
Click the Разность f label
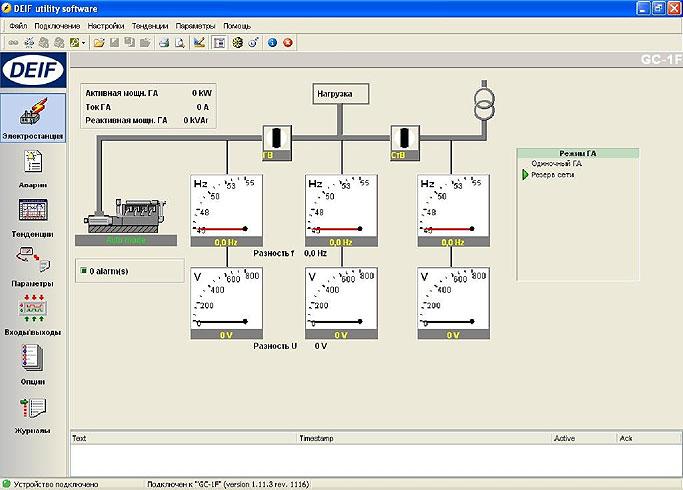[x=274, y=253]
